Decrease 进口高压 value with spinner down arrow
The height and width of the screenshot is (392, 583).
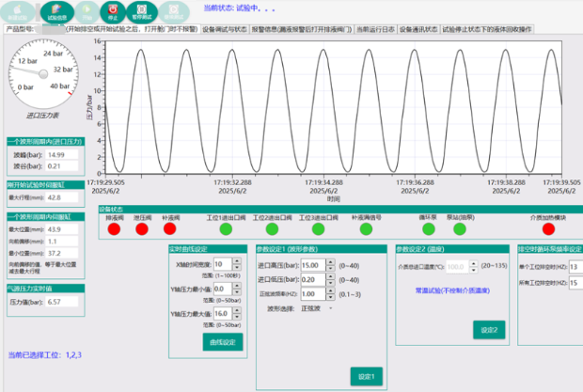[x=331, y=270]
